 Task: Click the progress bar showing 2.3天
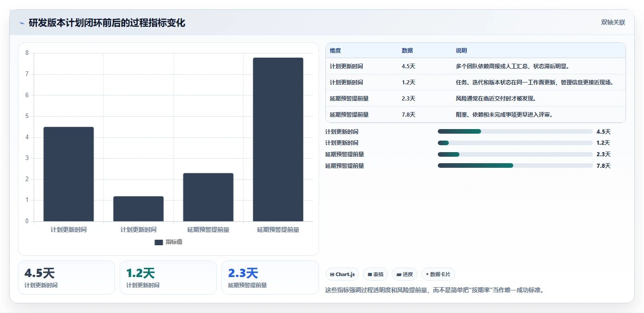(515, 154)
